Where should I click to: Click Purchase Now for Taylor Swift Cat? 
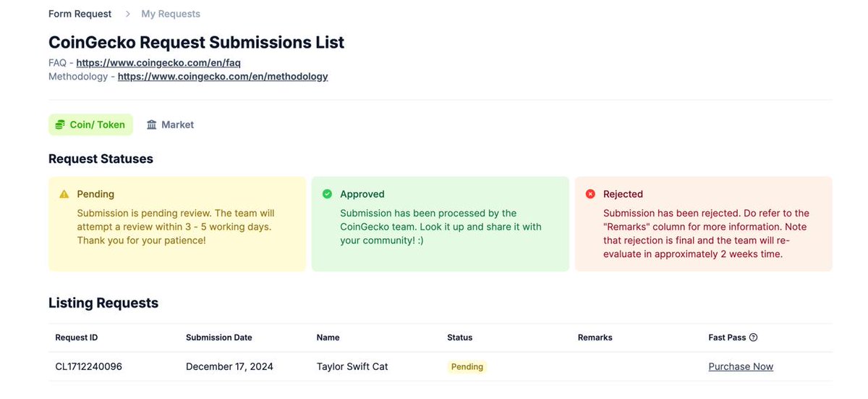[741, 366]
